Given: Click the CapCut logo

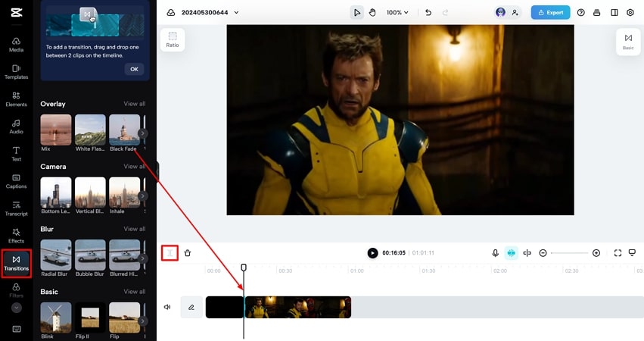Looking at the screenshot, I should pyautogui.click(x=17, y=12).
